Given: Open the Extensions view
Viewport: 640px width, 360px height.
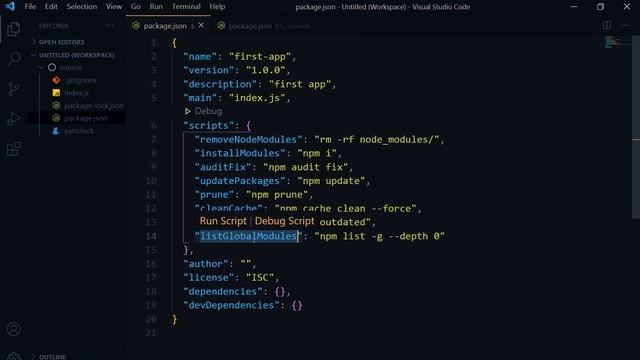Looking at the screenshot, I should click(13, 149).
